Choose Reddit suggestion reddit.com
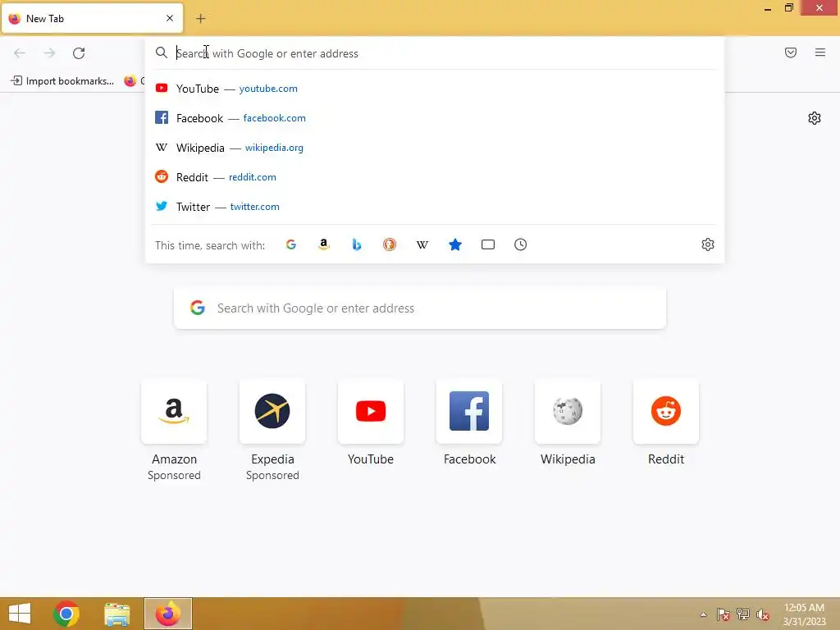Viewport: 840px width, 630px height. click(435, 177)
